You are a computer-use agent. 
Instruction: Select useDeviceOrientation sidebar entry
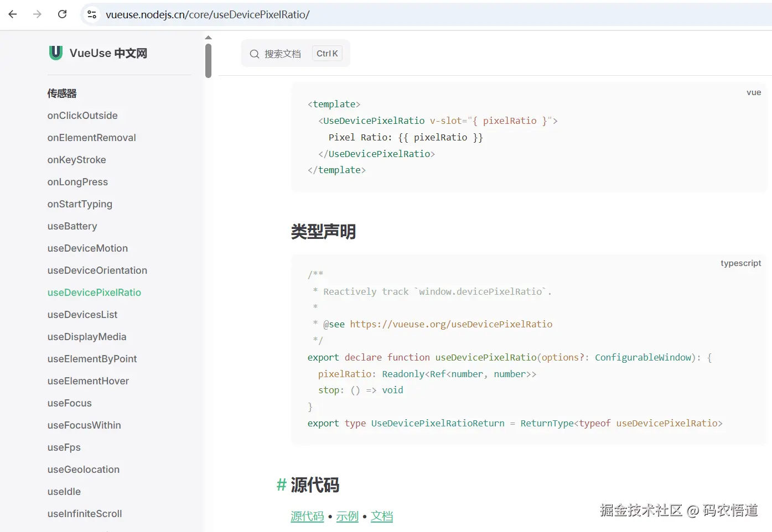(97, 270)
